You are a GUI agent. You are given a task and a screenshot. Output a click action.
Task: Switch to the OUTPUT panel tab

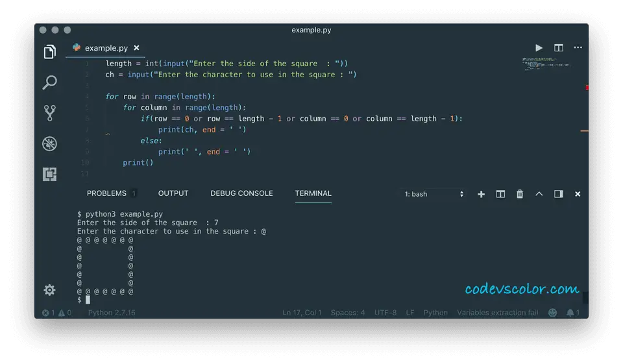(173, 193)
